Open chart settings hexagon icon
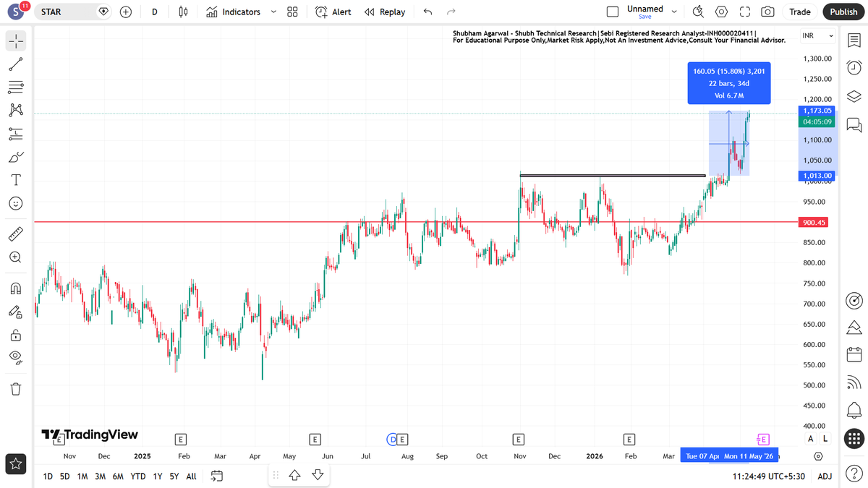 [x=721, y=12]
